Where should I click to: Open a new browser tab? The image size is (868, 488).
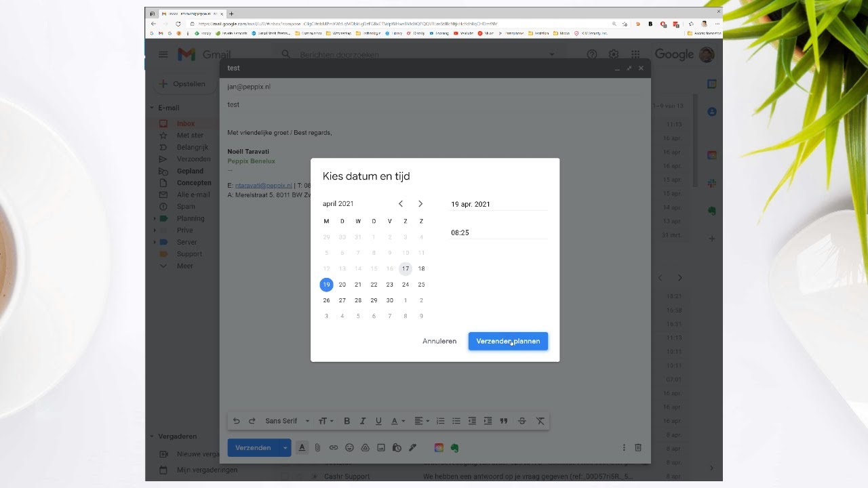point(231,14)
